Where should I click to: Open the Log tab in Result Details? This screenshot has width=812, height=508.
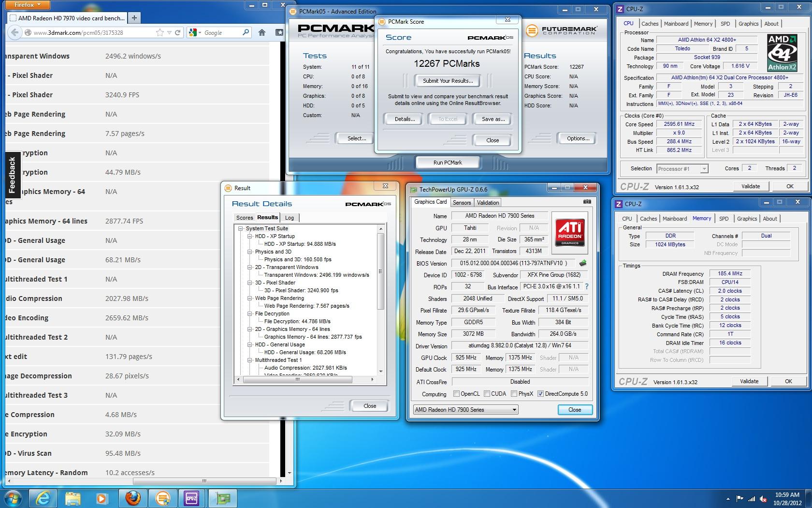289,218
